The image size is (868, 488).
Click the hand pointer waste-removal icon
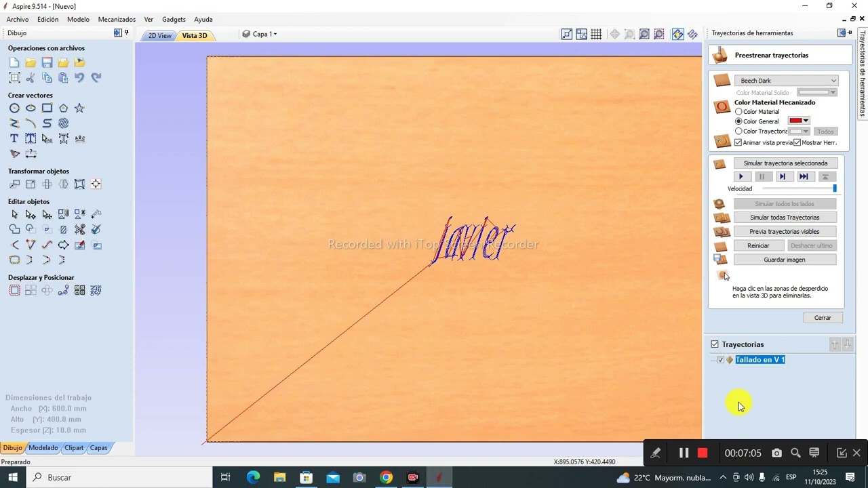pyautogui.click(x=724, y=274)
